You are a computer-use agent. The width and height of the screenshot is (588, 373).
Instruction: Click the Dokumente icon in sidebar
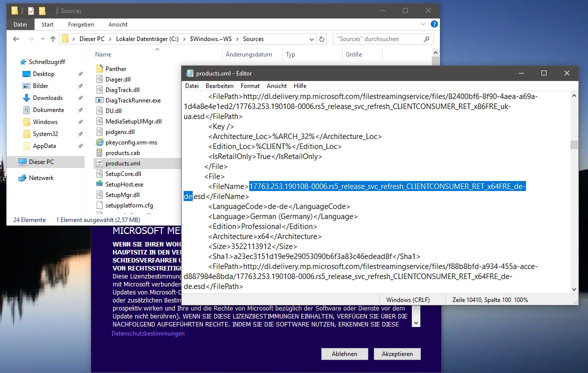(26, 109)
